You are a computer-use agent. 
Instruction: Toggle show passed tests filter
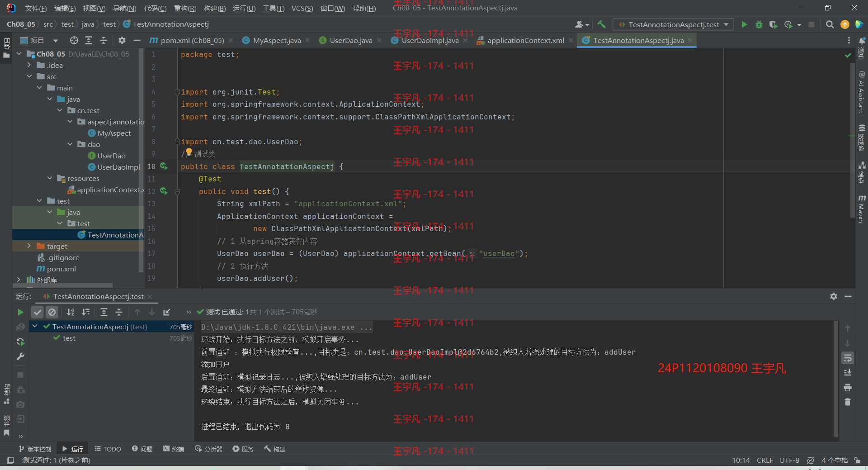38,312
